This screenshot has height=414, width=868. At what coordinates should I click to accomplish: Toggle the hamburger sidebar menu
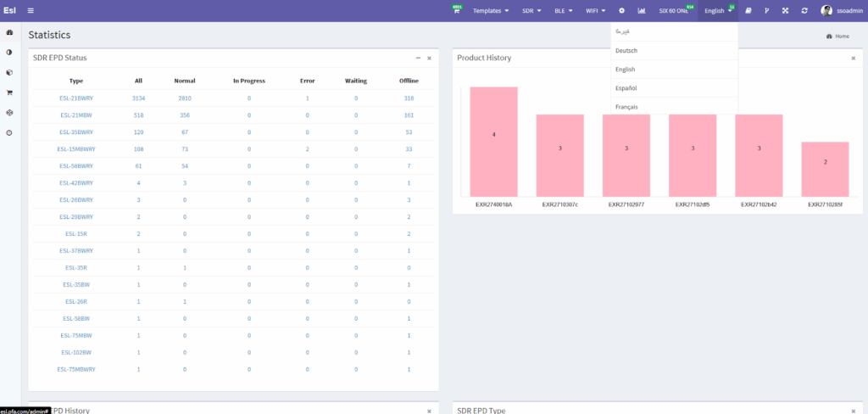(31, 10)
